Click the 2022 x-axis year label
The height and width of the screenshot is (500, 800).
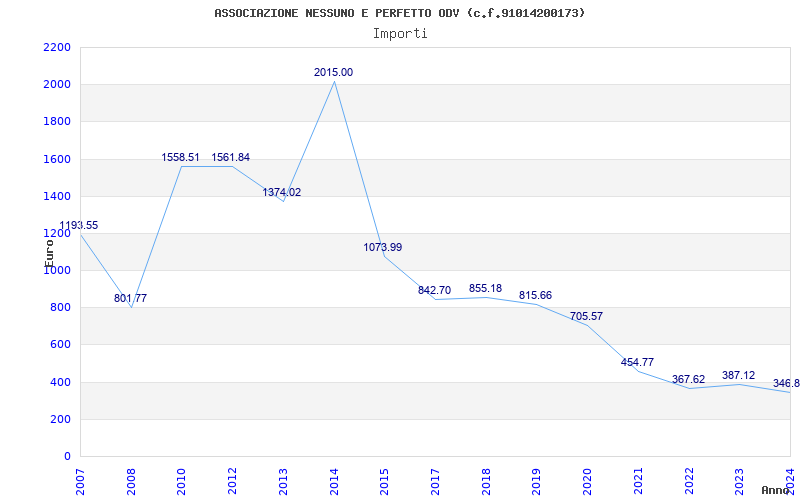[689, 481]
